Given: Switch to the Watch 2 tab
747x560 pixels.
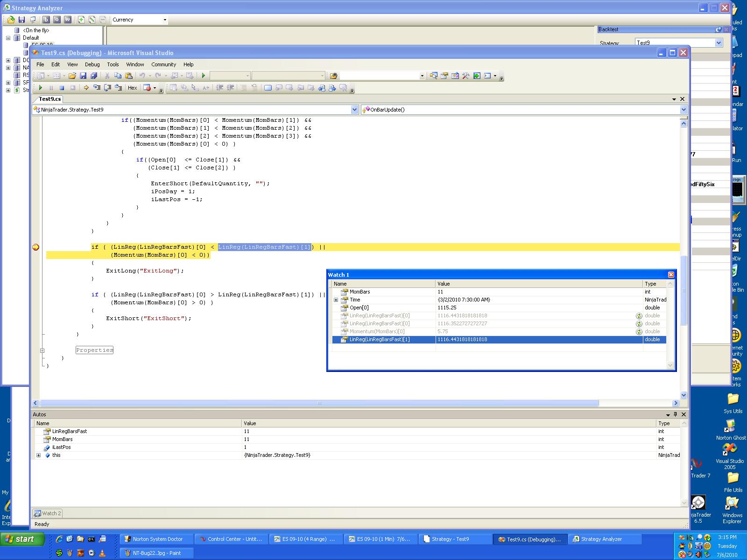Looking at the screenshot, I should click(x=48, y=513).
